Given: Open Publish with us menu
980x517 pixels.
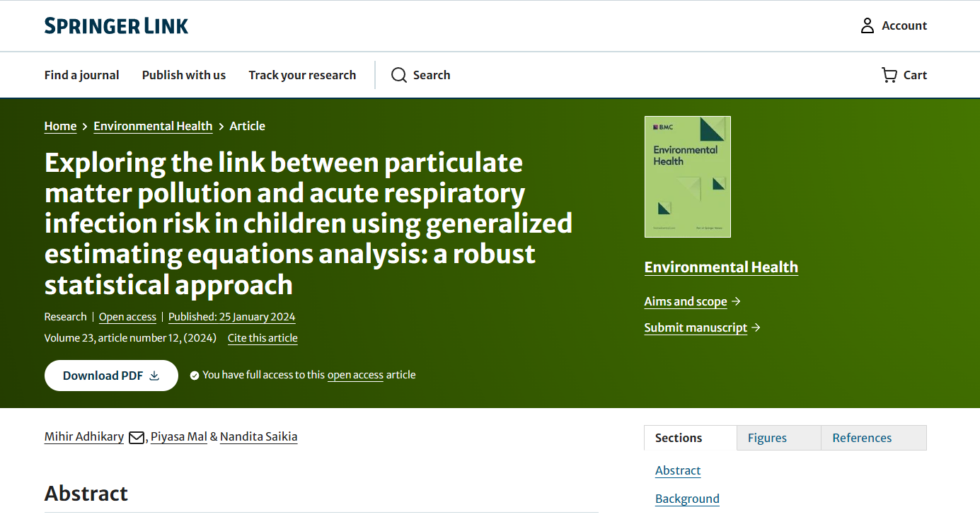Looking at the screenshot, I should 184,75.
